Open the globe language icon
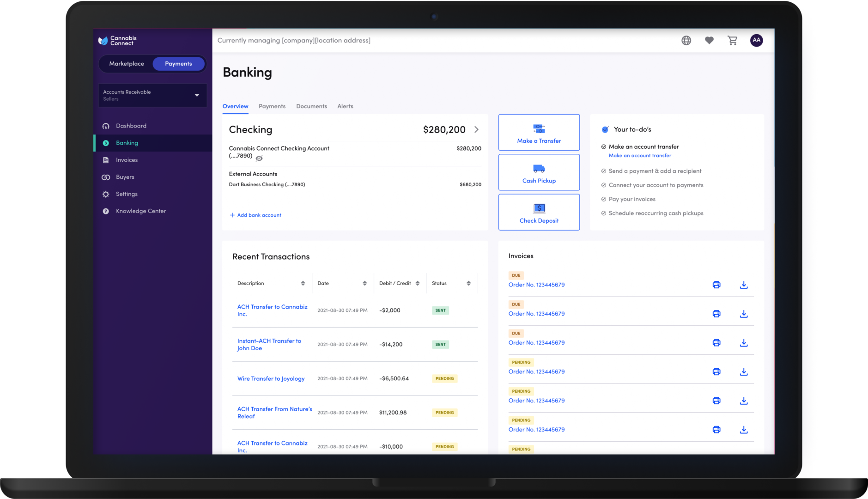The height and width of the screenshot is (499, 868). (x=686, y=40)
